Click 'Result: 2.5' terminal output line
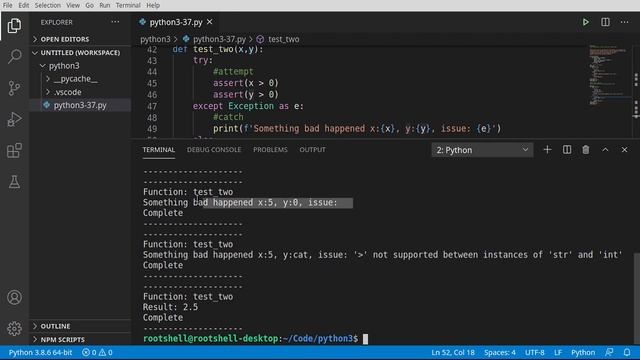Viewport: 640px width, 360px height. (x=171, y=307)
